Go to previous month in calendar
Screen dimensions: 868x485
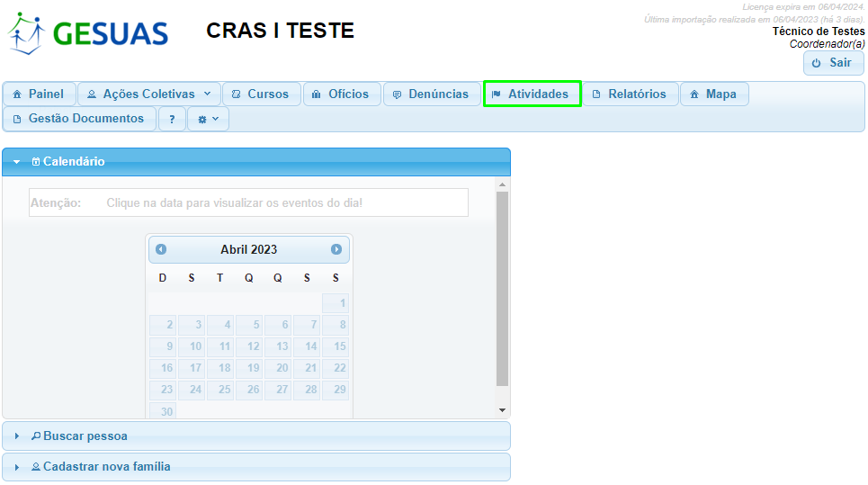point(161,249)
